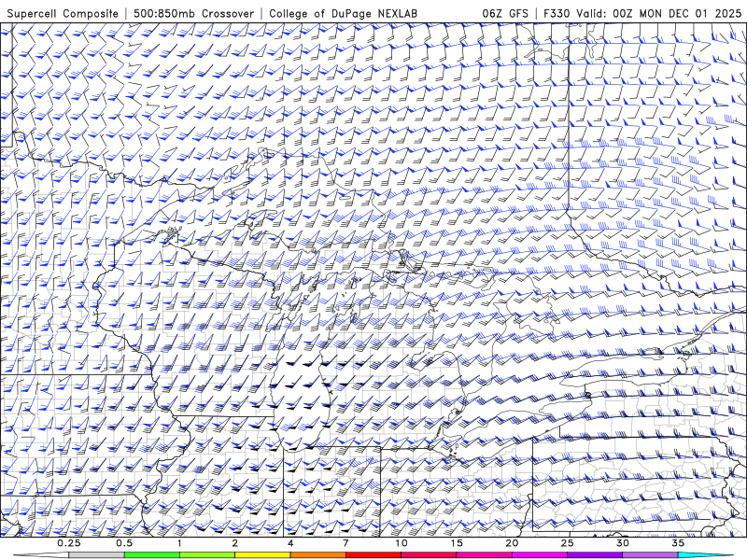747x560 pixels.
Task: Click the '0.5' legend value
Action: 124,543
